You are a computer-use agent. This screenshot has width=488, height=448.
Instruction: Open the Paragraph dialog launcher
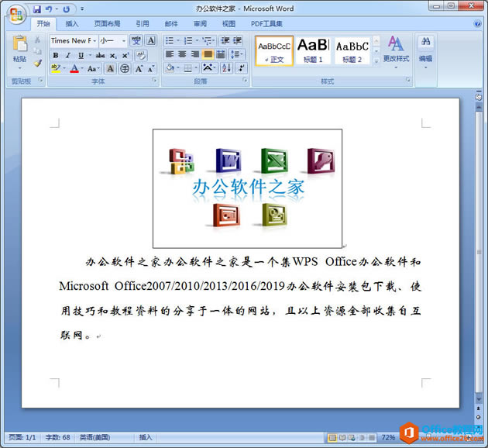pyautogui.click(x=245, y=81)
